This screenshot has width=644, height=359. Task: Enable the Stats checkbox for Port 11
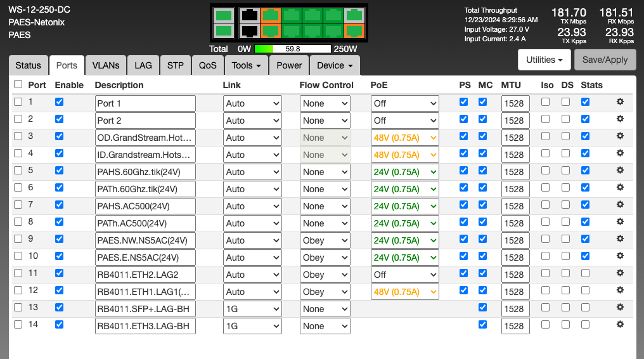[x=585, y=273]
